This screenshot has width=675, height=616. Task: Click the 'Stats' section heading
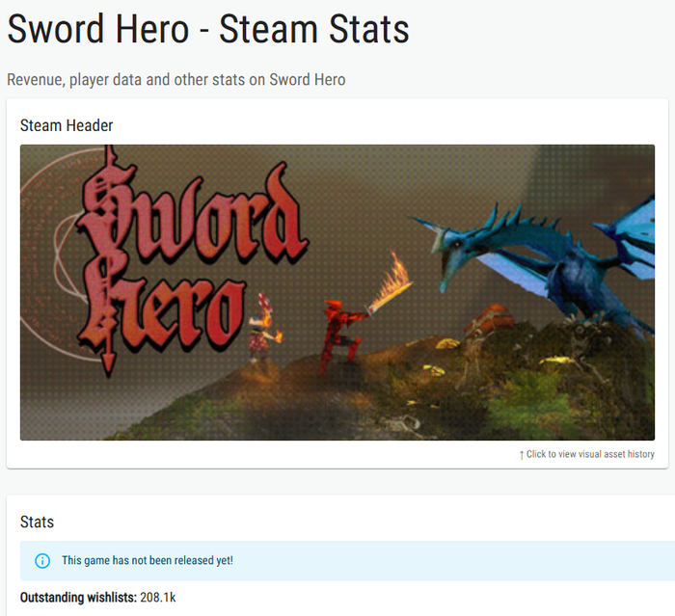pos(37,522)
